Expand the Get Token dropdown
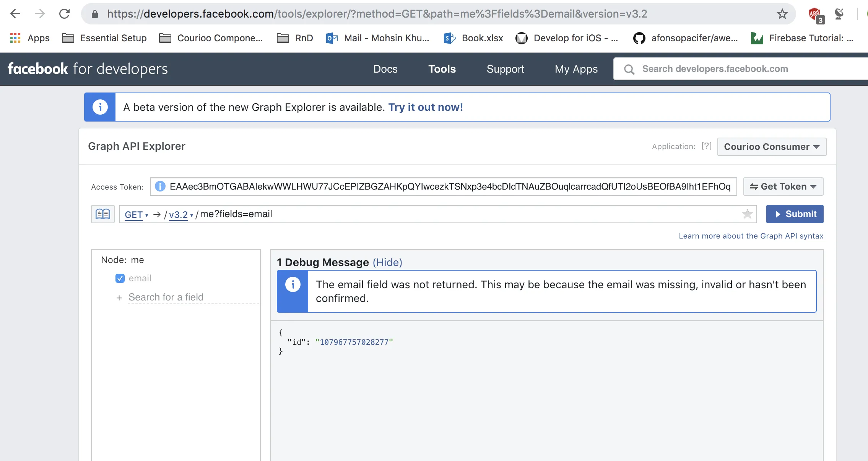The height and width of the screenshot is (461, 868). 783,187
